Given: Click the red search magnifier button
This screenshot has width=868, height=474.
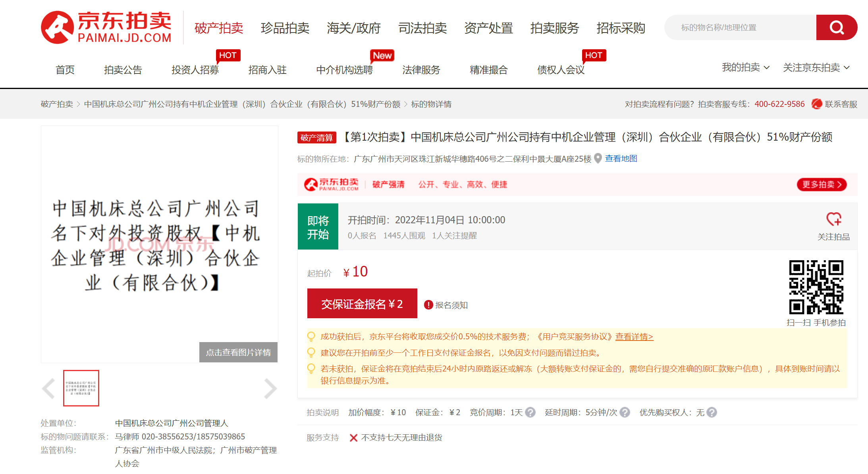Looking at the screenshot, I should pos(836,27).
